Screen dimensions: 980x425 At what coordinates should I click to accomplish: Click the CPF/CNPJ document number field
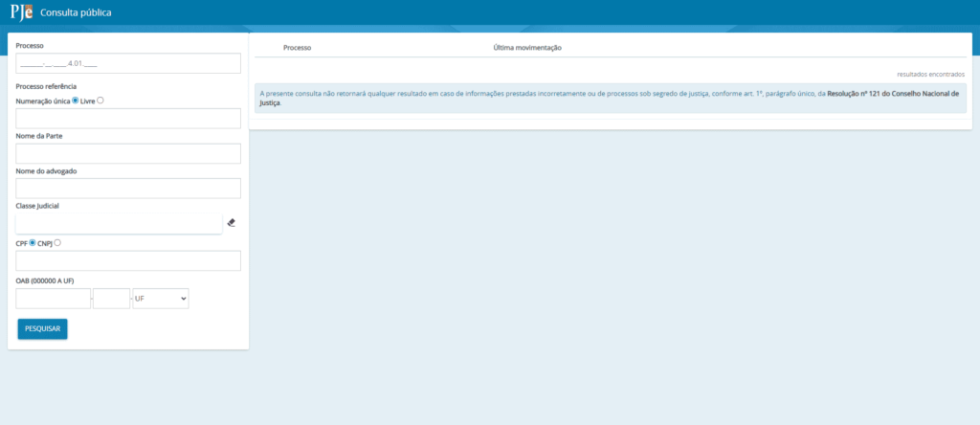pyautogui.click(x=128, y=261)
